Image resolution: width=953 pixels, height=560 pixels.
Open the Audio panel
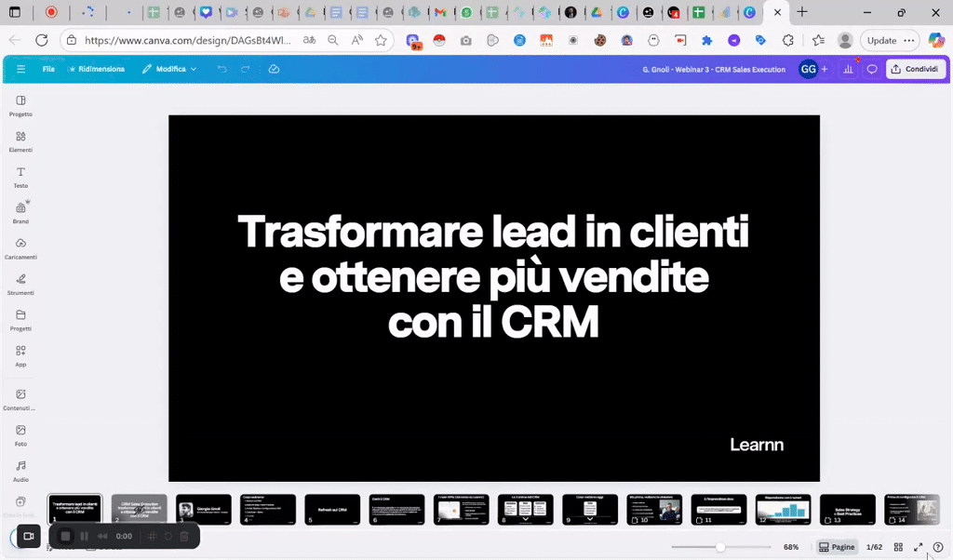(20, 472)
